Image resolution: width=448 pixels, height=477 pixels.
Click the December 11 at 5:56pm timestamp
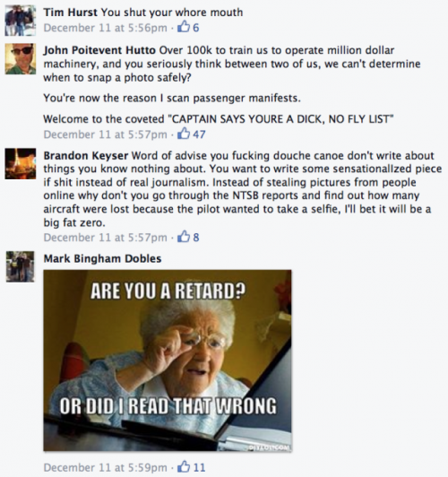tap(105, 28)
